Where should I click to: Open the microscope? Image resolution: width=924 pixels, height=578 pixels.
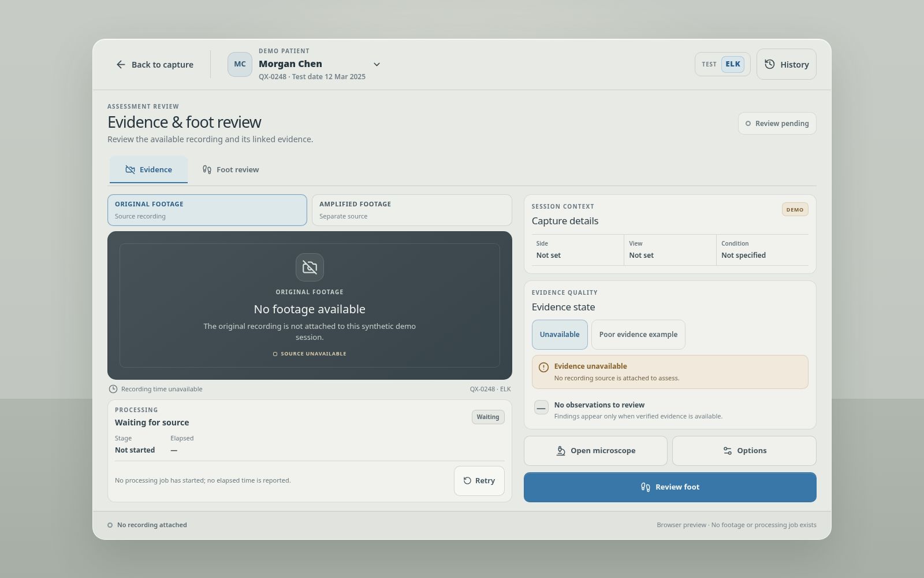coord(595,451)
